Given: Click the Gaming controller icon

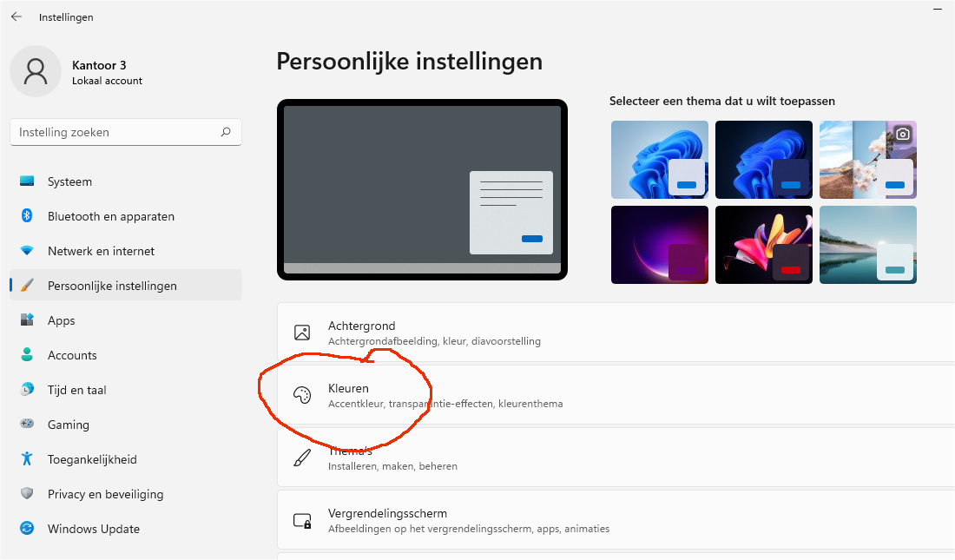Looking at the screenshot, I should pos(27,423).
